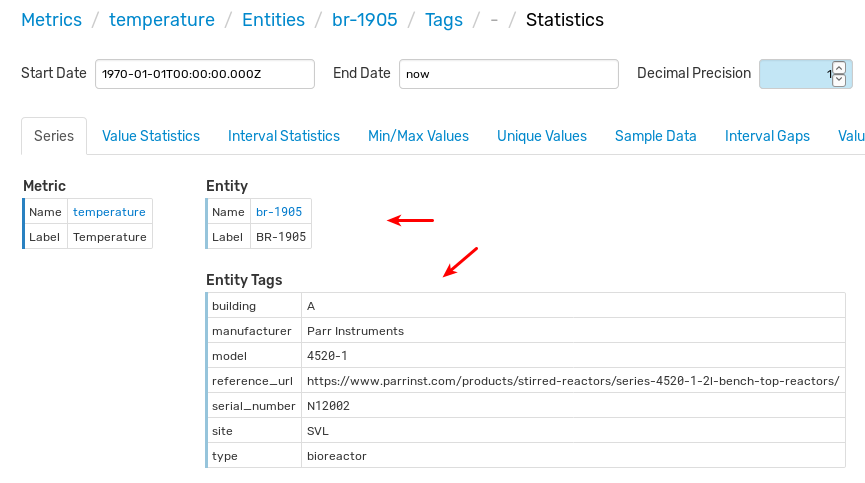Switch to the Interval Gaps tab
Screen dimensions: 865x483
click(767, 136)
